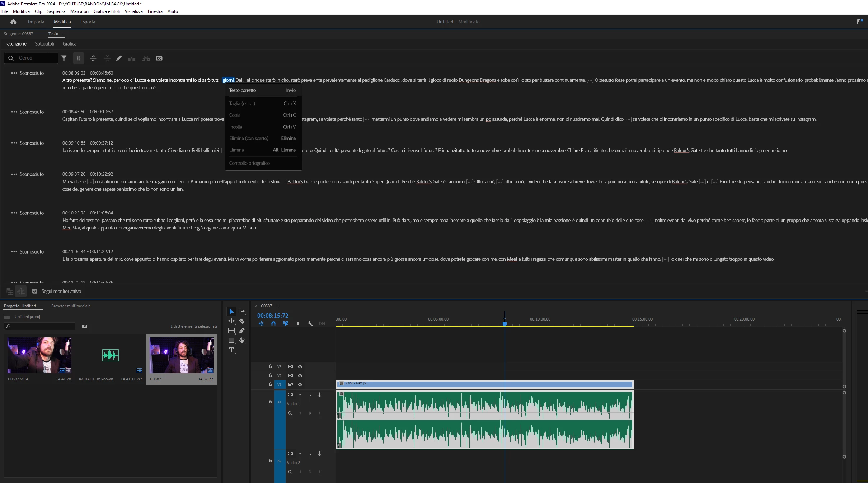Viewport: 868px width, 483px height.
Task: Open the Esporta workspace
Action: 88,22
